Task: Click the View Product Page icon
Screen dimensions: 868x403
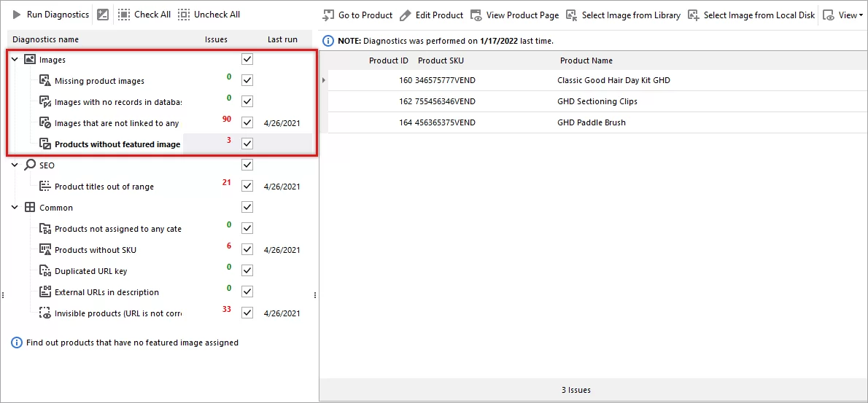Action: pyautogui.click(x=476, y=15)
